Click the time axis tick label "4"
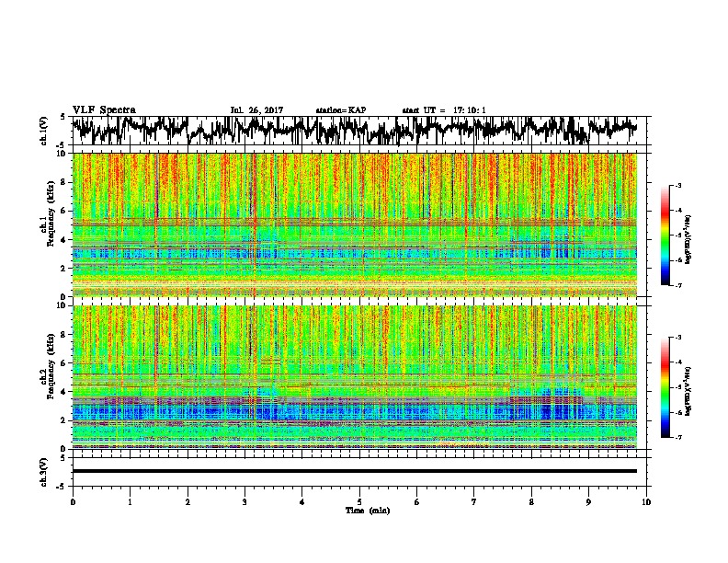 [x=301, y=502]
